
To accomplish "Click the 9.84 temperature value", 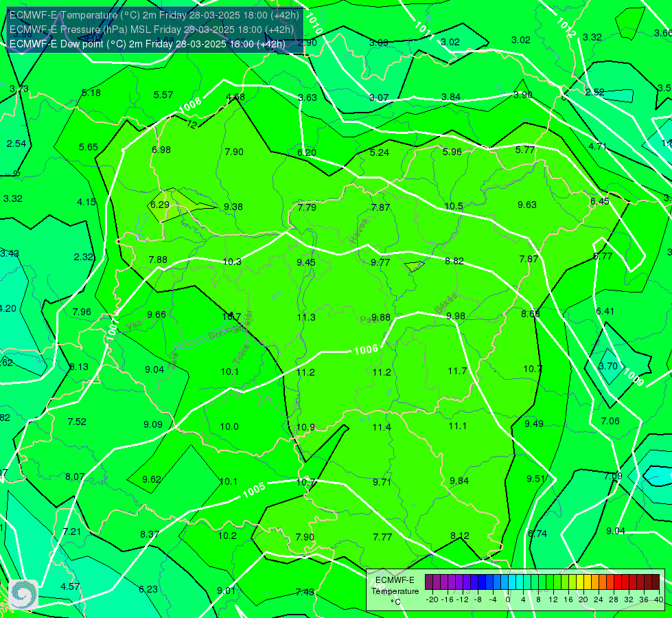I will click(459, 481).
